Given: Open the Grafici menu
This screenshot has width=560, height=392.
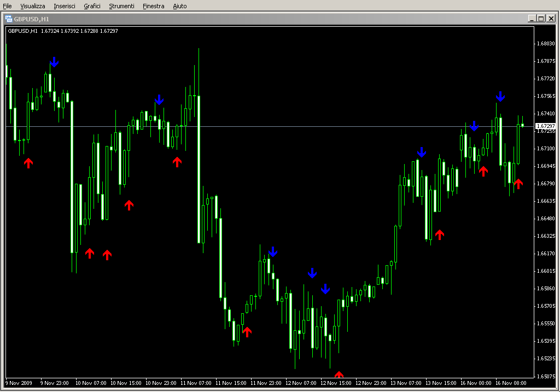Looking at the screenshot, I should [92, 6].
